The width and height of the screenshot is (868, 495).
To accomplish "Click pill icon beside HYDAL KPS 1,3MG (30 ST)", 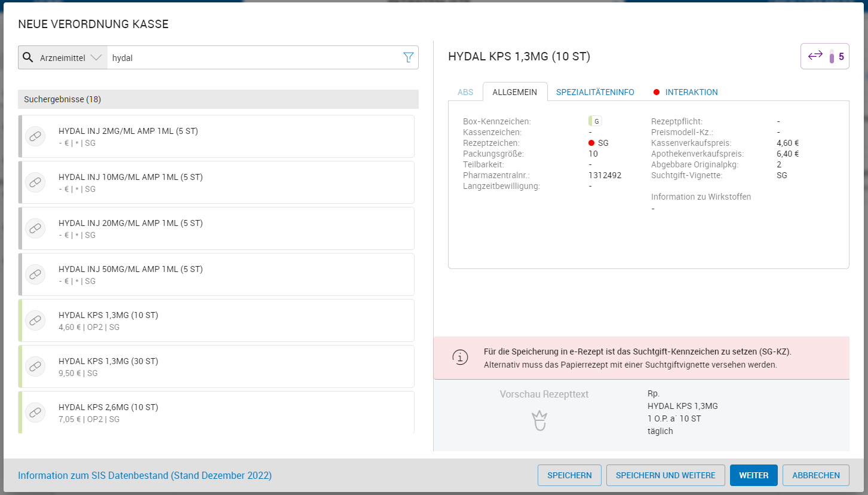I will tap(35, 366).
